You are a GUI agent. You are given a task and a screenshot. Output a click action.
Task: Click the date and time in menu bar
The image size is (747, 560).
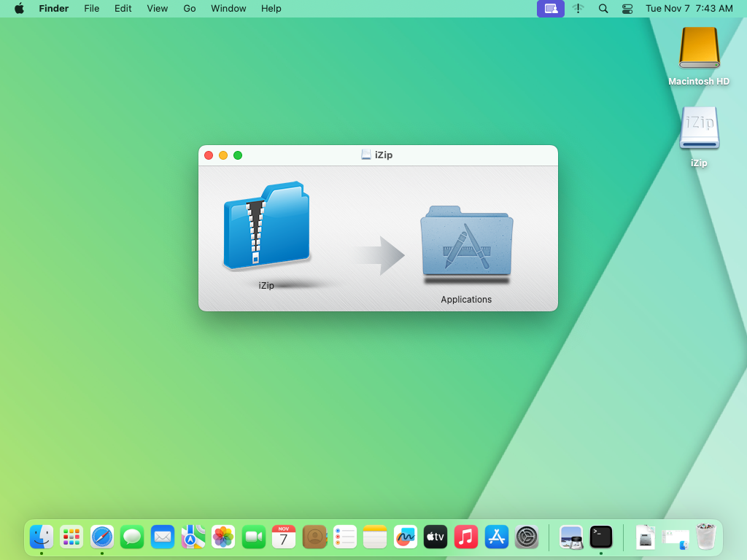tap(689, 9)
